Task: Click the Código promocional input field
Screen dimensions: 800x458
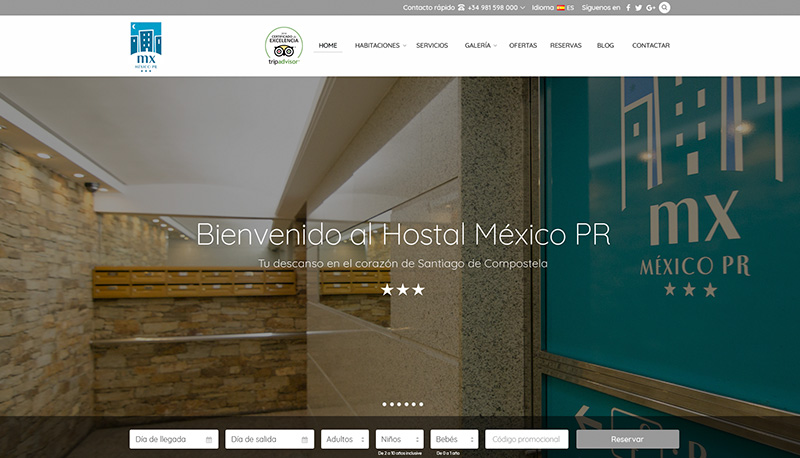Action: coord(527,439)
